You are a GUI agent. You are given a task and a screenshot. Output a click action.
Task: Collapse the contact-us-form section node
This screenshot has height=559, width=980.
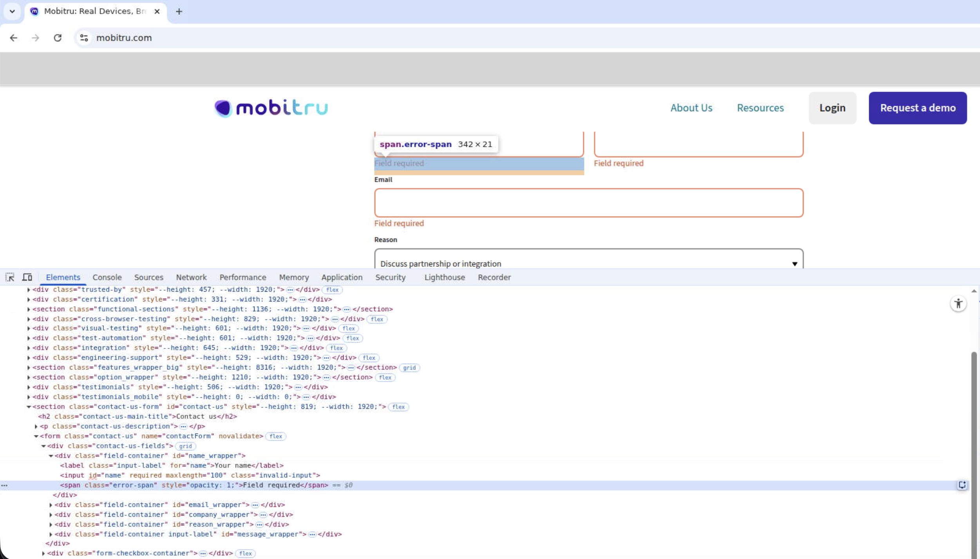[x=29, y=407]
